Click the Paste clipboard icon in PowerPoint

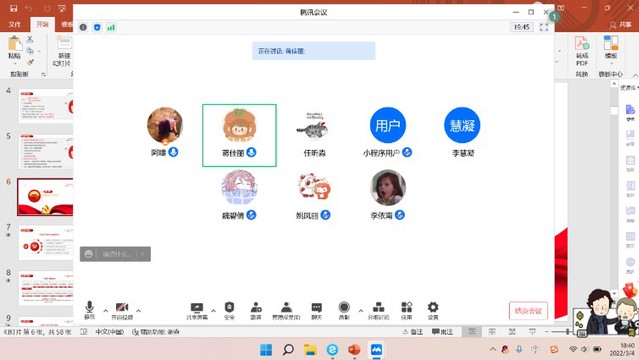[15, 44]
